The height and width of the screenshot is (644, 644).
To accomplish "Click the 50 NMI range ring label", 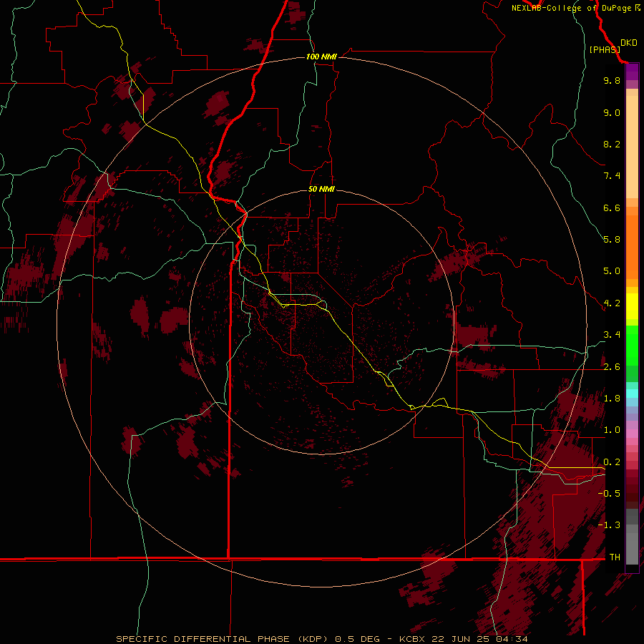I will pos(321,189).
